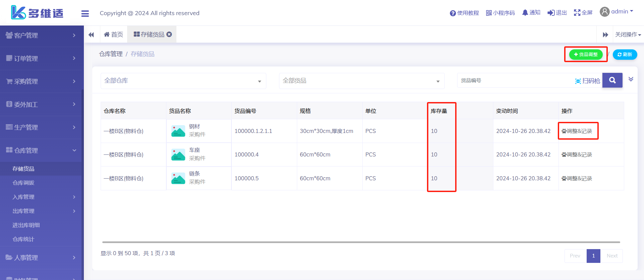
Task: Open the 全部货品 goods dropdown
Action: point(362,81)
